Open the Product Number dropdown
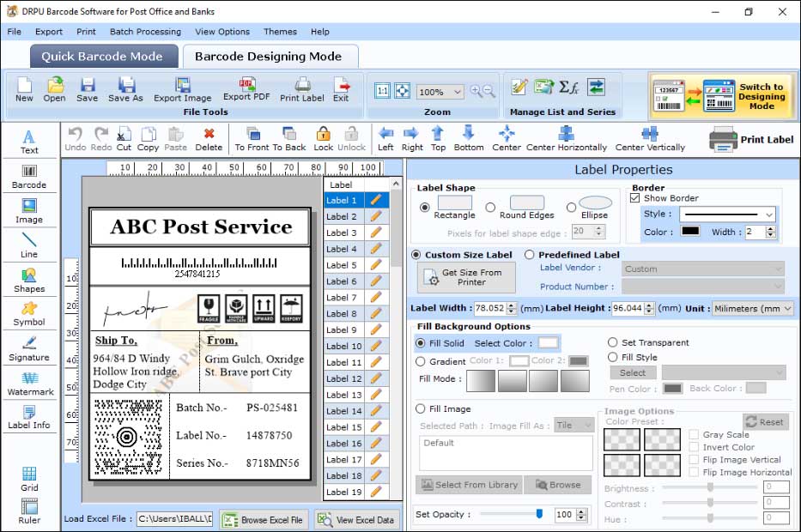Image resolution: width=801 pixels, height=532 pixels. coord(703,287)
